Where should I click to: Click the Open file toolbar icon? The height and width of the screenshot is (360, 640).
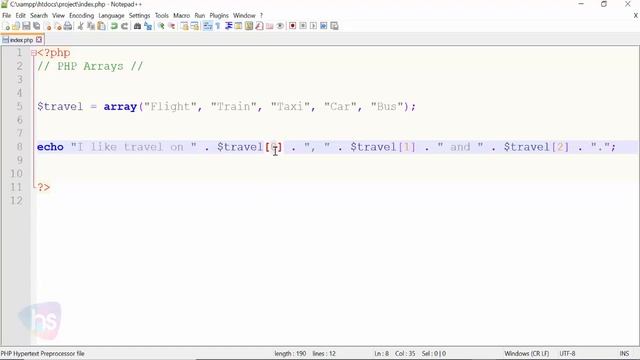pyautogui.click(x=16, y=26)
